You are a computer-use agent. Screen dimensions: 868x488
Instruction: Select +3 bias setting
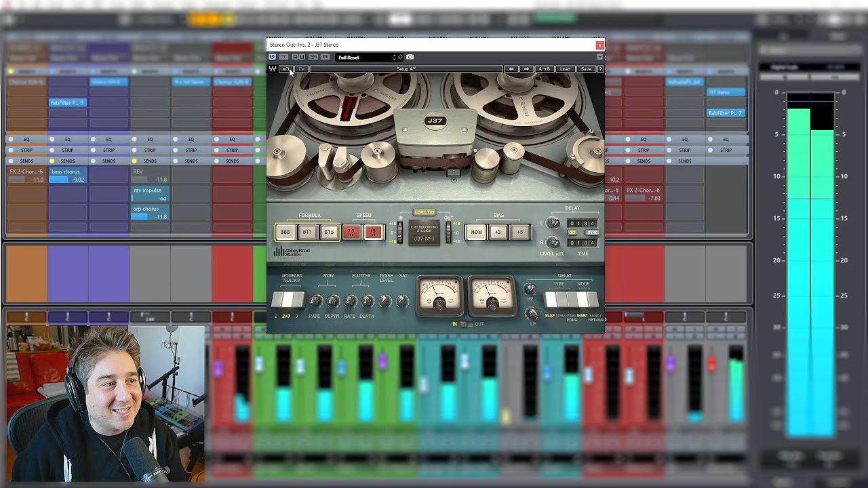(498, 232)
